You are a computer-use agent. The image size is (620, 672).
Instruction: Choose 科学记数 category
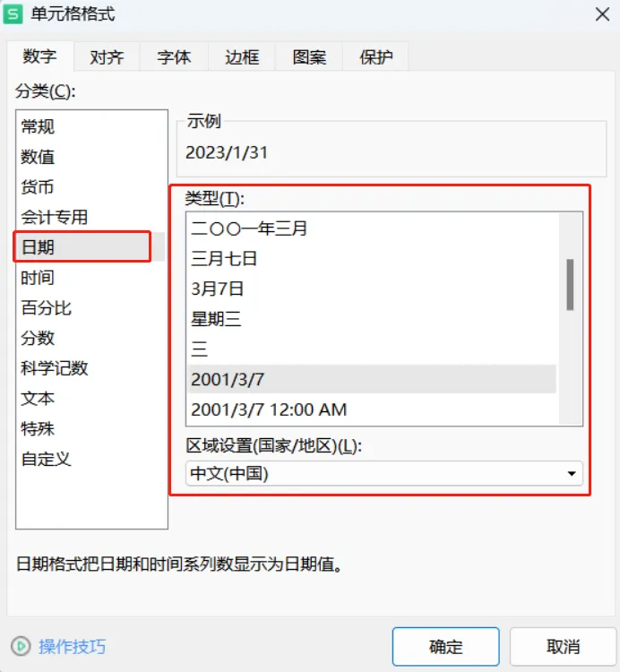pos(90,367)
